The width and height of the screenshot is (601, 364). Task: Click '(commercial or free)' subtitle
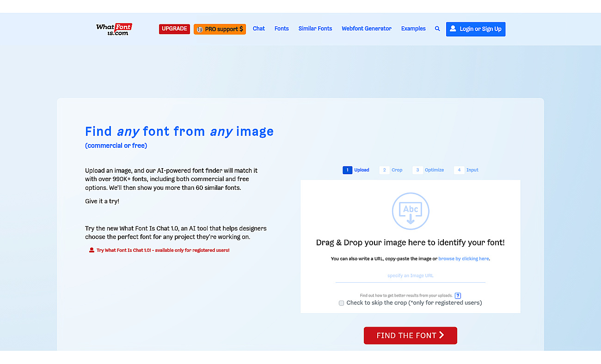click(116, 146)
